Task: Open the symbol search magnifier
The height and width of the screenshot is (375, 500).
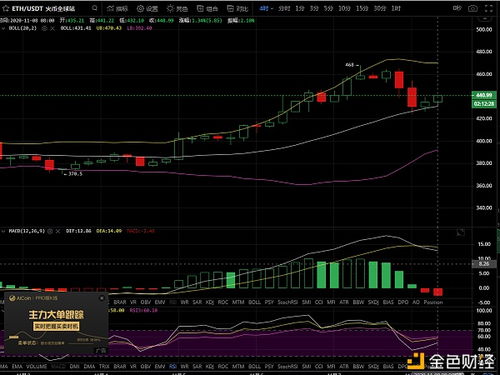Action: click(x=95, y=8)
